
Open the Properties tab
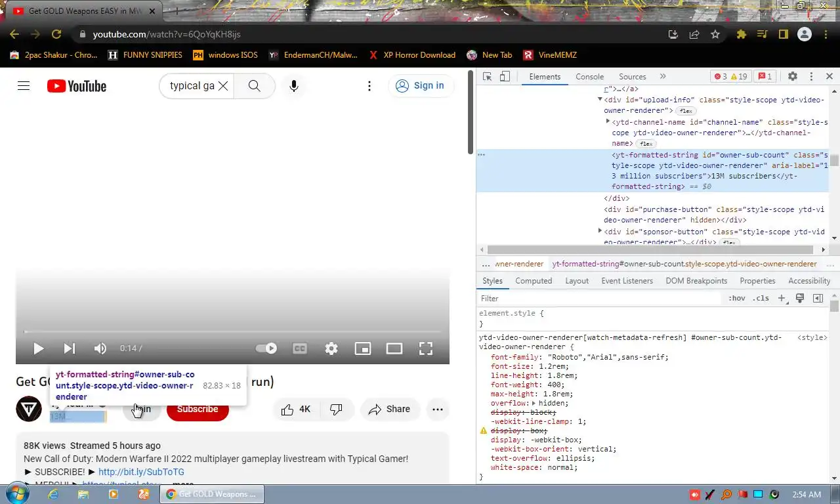(757, 281)
